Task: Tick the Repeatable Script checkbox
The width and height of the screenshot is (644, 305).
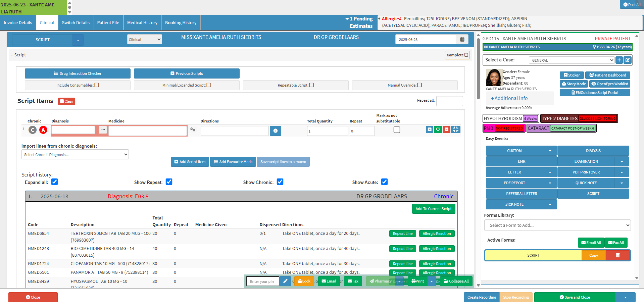Action: pos(311,85)
